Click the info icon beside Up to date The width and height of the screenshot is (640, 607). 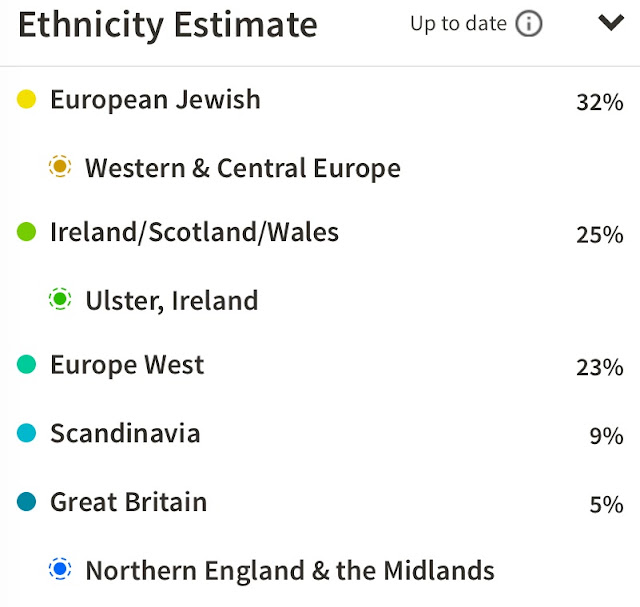(529, 24)
